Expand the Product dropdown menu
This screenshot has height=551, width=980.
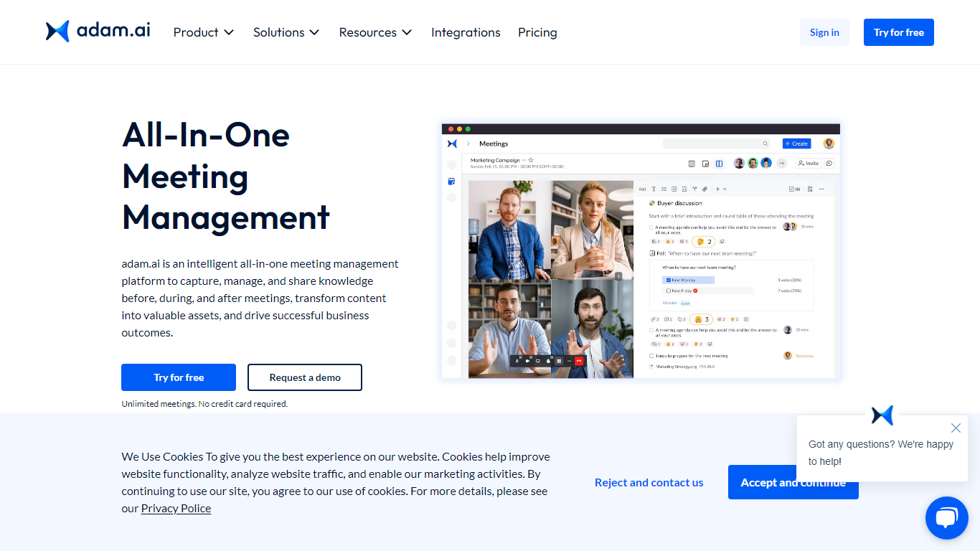204,32
